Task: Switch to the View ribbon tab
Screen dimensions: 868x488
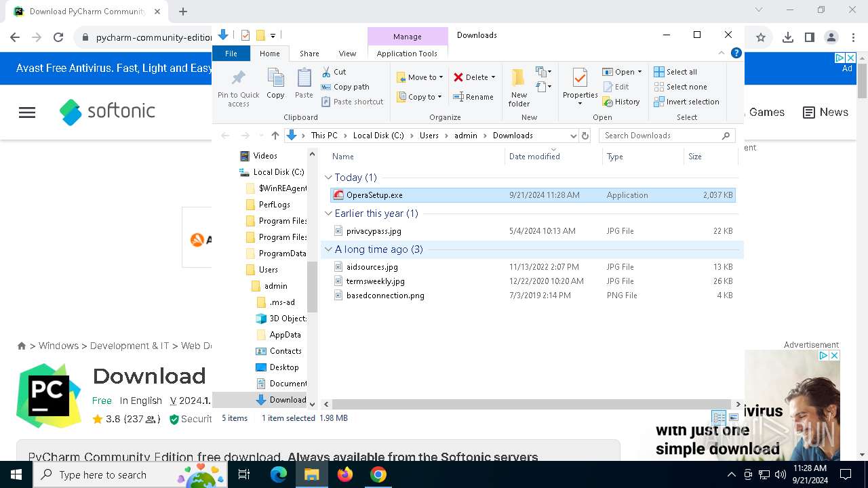Action: click(347, 54)
